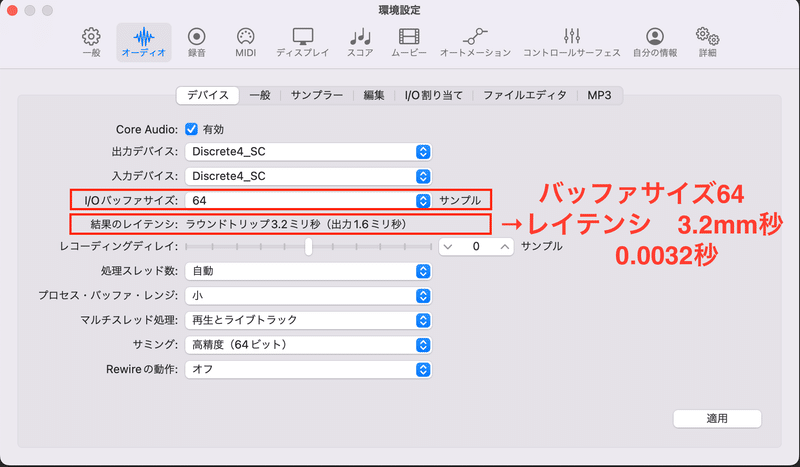Switch to the デバイス tab

point(208,95)
